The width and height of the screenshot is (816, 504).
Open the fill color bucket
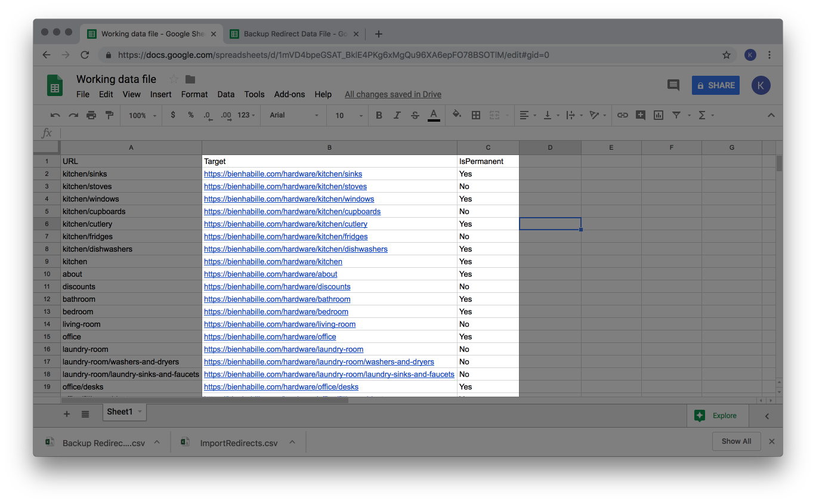pos(457,115)
